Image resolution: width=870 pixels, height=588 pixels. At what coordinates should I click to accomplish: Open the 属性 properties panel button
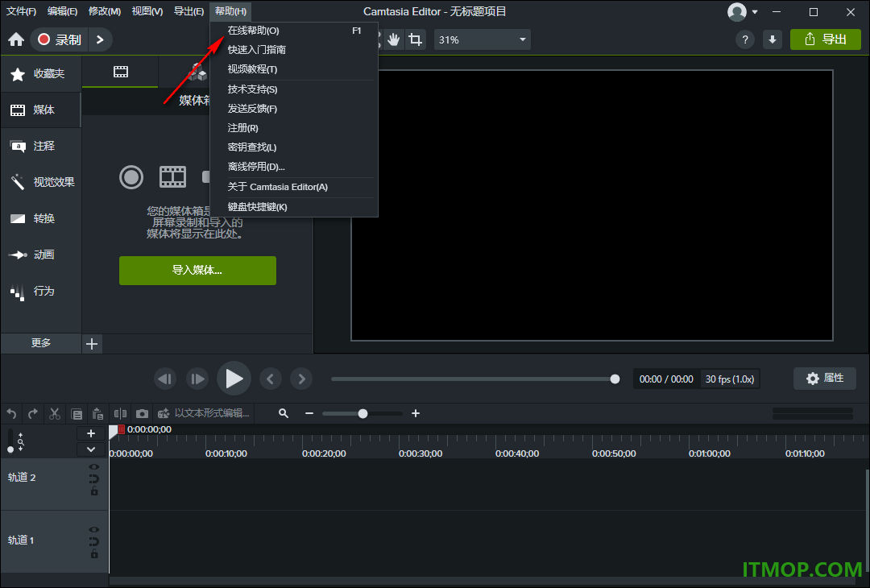pyautogui.click(x=825, y=379)
